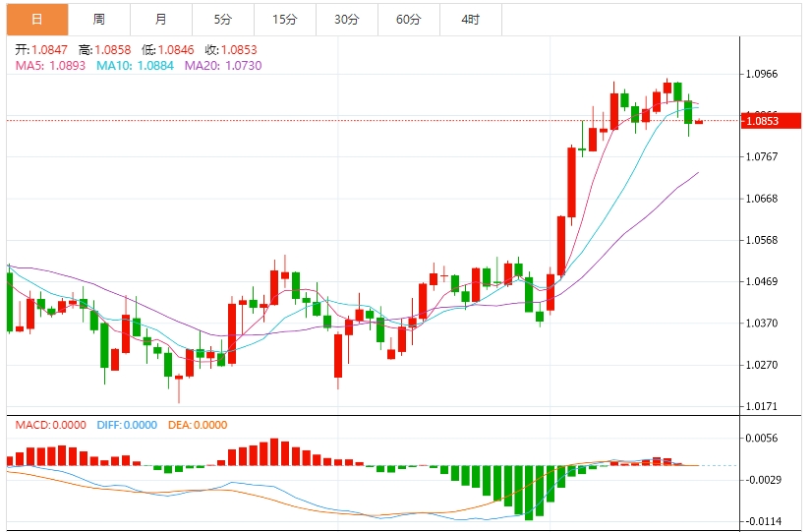Click the 0.0056 MACD axis label
The height and width of the screenshot is (532, 812).
(x=762, y=439)
